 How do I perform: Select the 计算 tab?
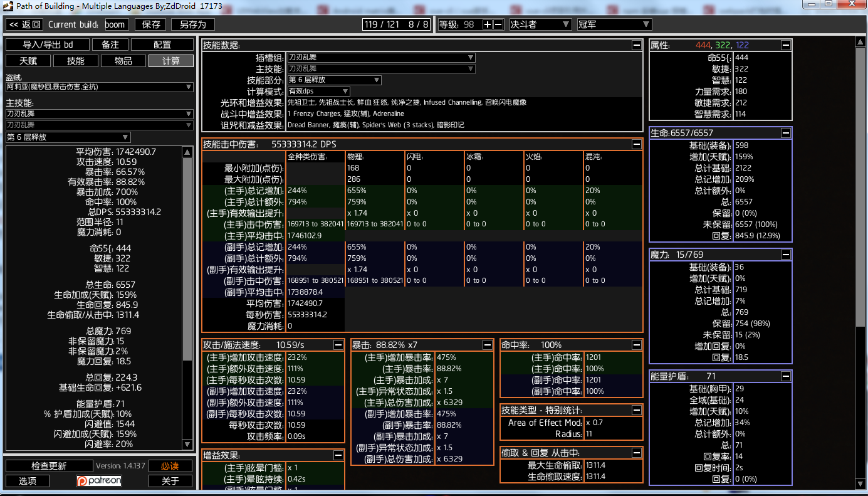pos(171,61)
